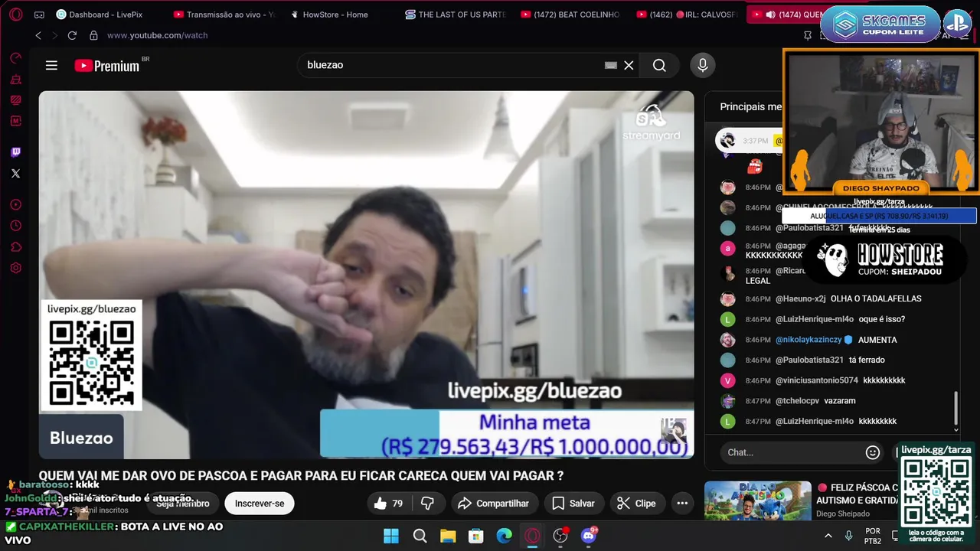Open the Opera GX main menu logo
This screenshot has width=980, height=551.
[15, 15]
